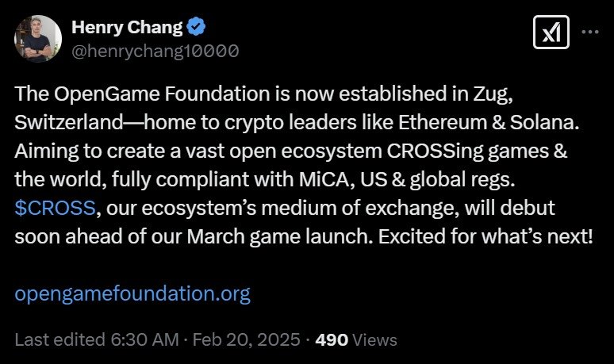Click the 490 view count number

click(332, 339)
